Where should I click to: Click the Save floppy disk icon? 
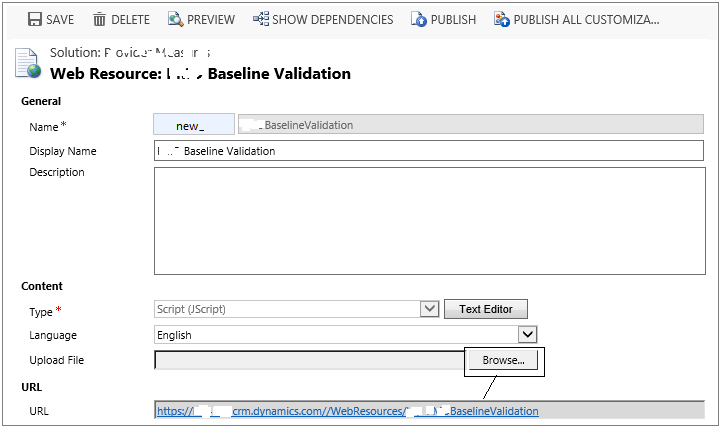[x=34, y=20]
